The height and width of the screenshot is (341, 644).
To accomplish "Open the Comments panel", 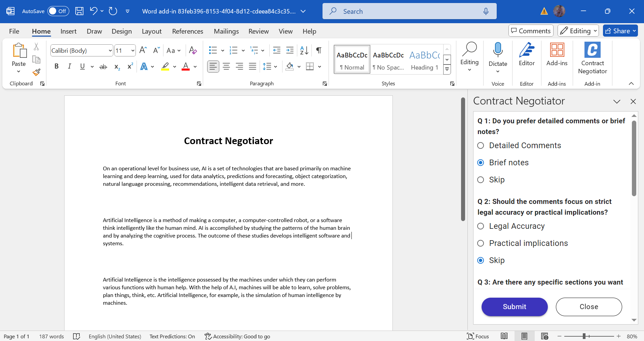I will (x=530, y=31).
